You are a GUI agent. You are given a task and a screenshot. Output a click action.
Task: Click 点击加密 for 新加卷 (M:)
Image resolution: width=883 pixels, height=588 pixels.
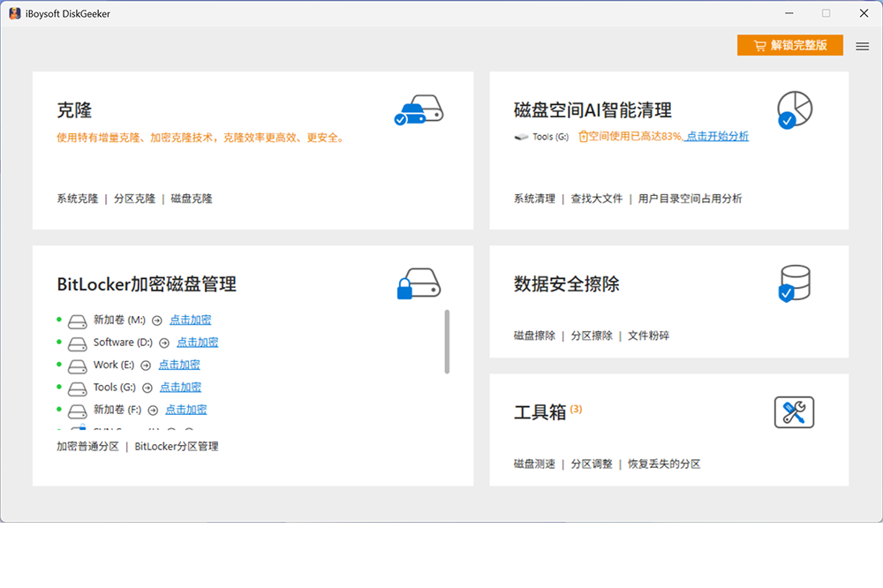click(x=191, y=320)
